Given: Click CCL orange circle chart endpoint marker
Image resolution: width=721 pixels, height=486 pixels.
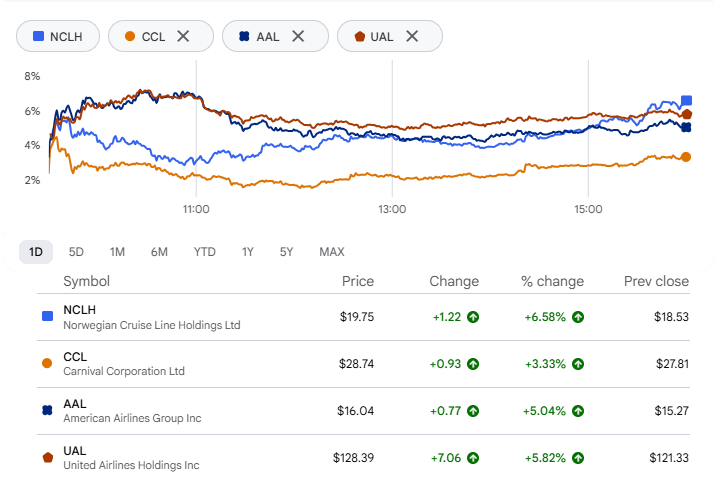Looking at the screenshot, I should [686, 157].
